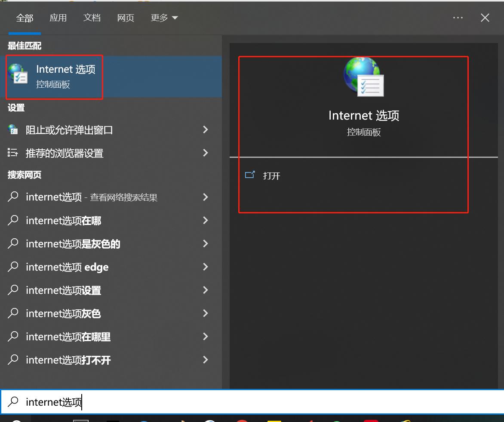Click magnifier icon beside internet选项是灰色的
504x422 pixels.
pyautogui.click(x=14, y=243)
